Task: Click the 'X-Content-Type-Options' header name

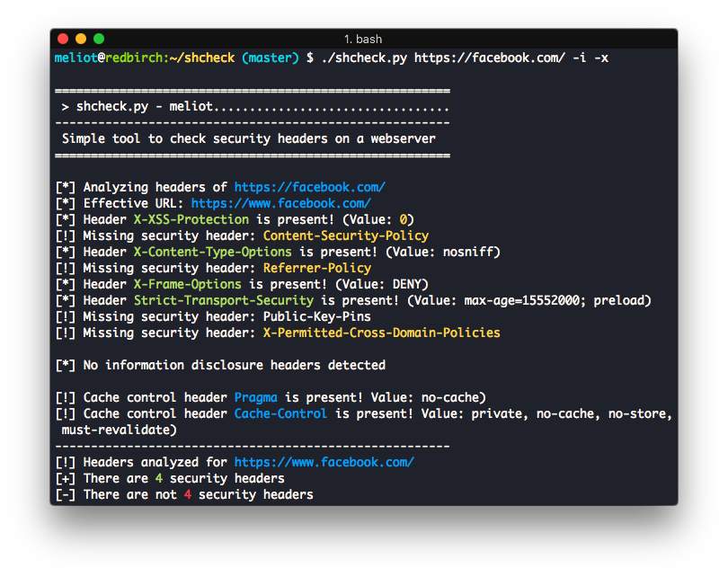Action: [213, 252]
